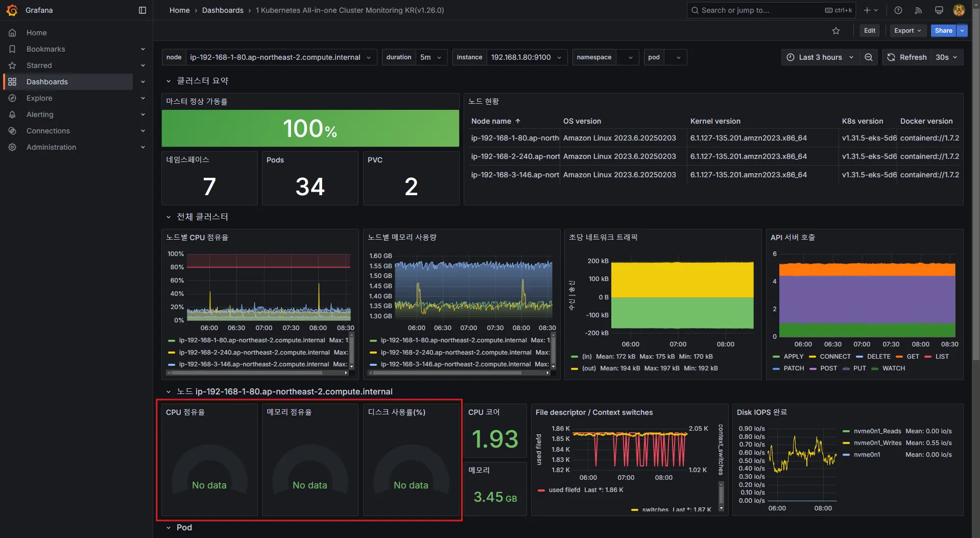Screen dimensions: 980x538
Task: Click the Explore compass icon
Action: (12, 98)
